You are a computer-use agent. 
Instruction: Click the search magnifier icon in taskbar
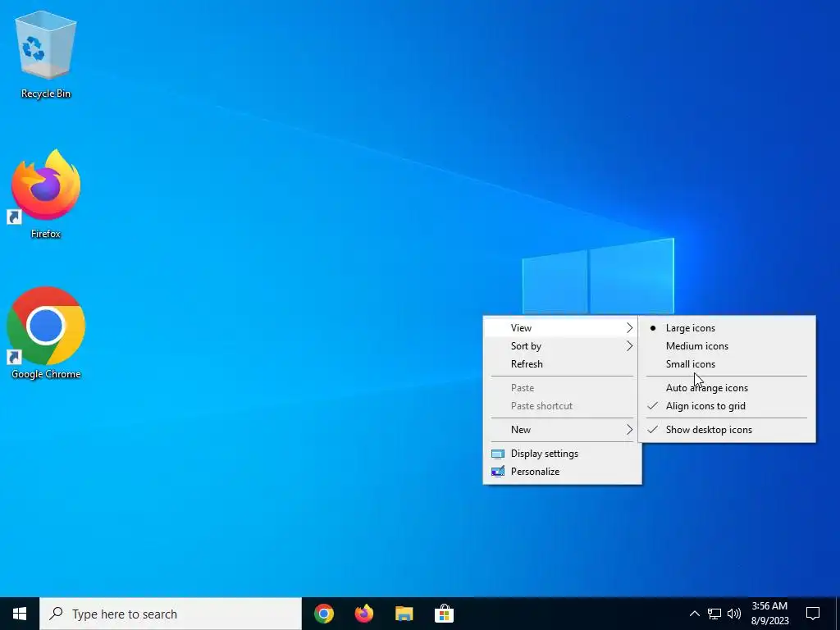tap(56, 614)
